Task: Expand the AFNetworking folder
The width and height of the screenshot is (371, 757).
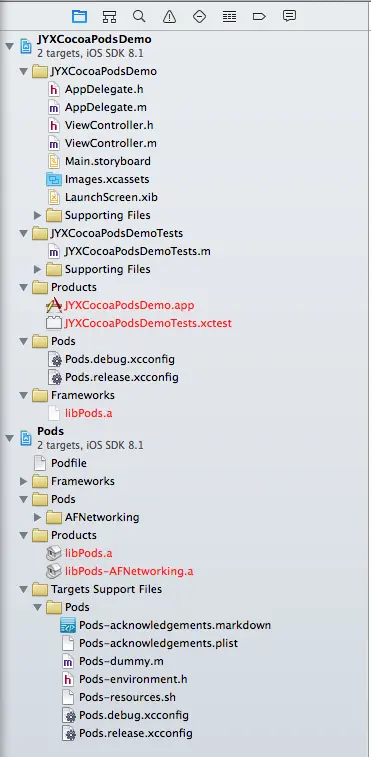Action: point(37,517)
